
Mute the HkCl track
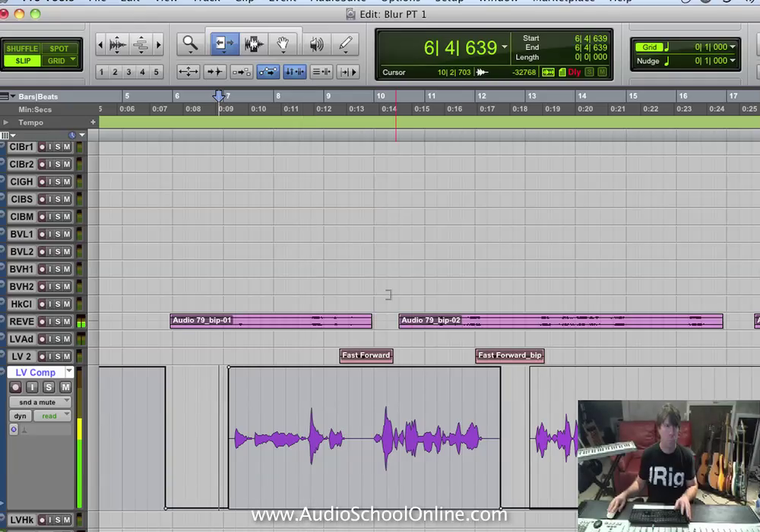click(x=67, y=304)
